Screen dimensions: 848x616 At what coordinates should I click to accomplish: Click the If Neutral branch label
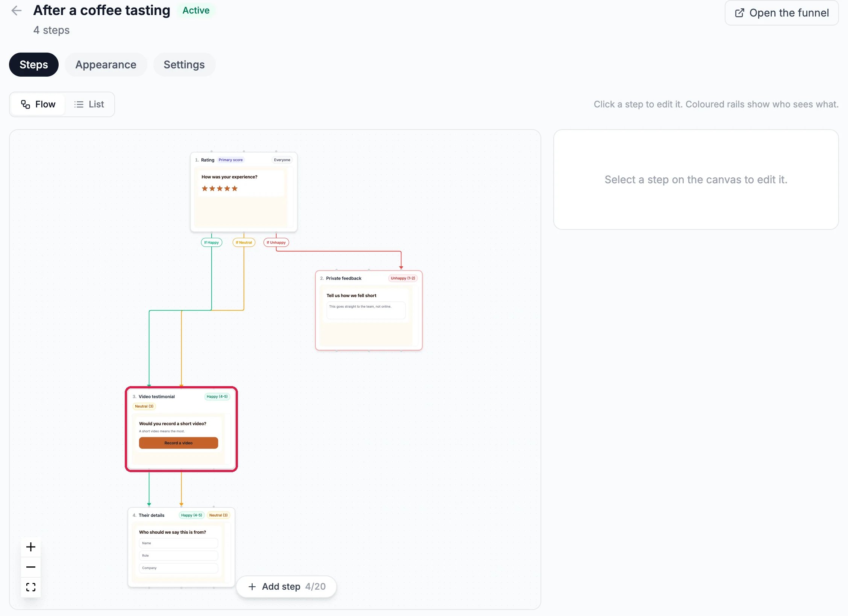pyautogui.click(x=244, y=242)
